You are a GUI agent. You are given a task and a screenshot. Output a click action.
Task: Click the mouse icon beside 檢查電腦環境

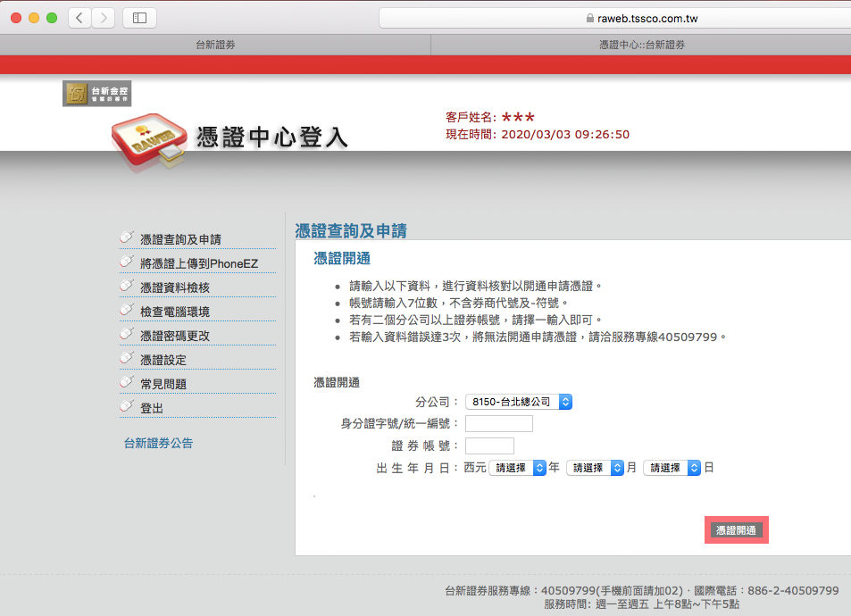click(x=127, y=310)
